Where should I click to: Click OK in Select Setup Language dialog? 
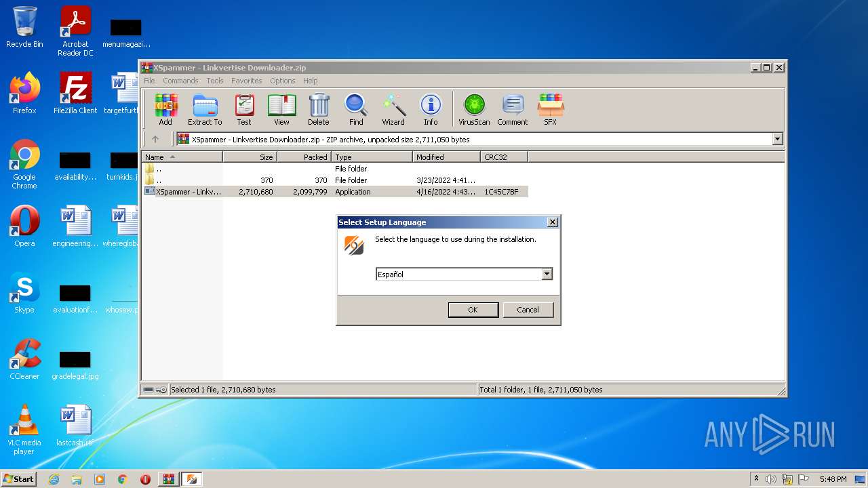pos(473,310)
